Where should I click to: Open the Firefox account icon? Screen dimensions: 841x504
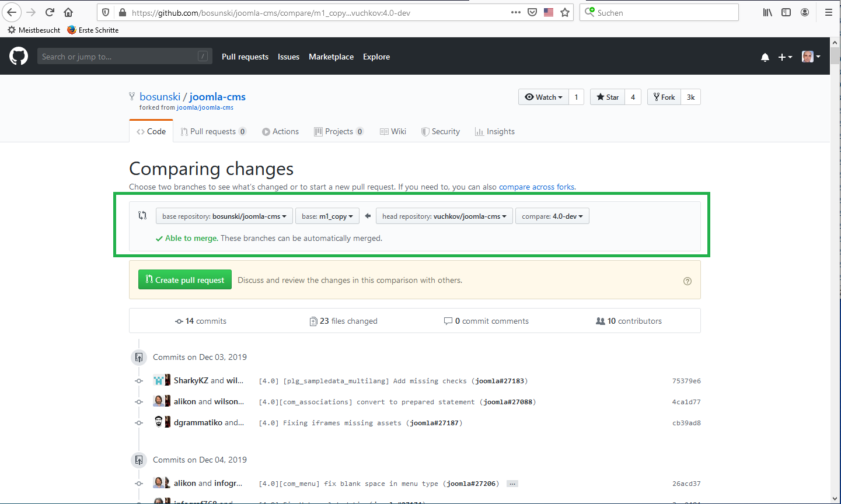pos(805,12)
